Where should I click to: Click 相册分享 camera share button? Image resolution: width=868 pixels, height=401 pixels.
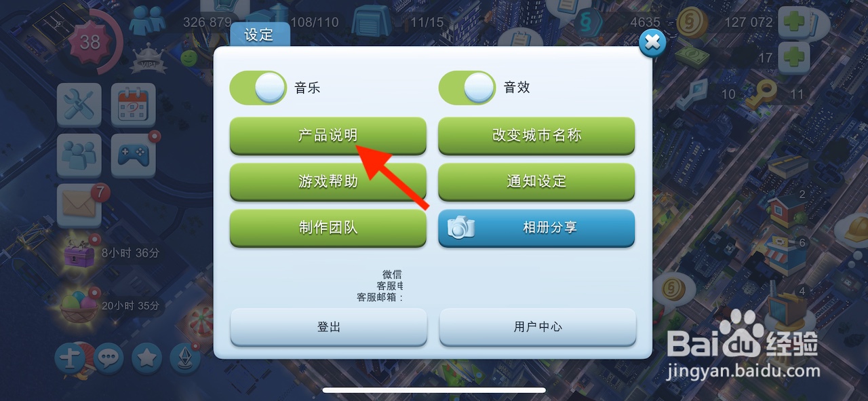click(x=536, y=228)
